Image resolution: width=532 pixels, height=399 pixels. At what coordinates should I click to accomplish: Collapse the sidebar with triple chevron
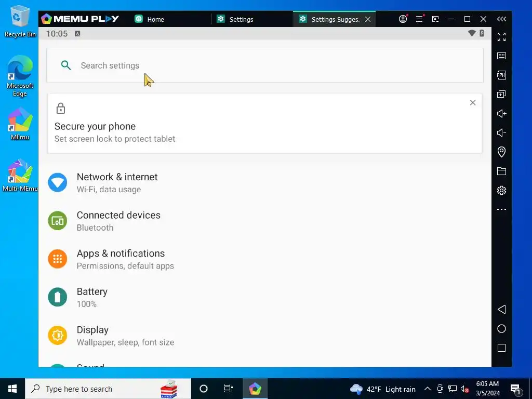(501, 19)
